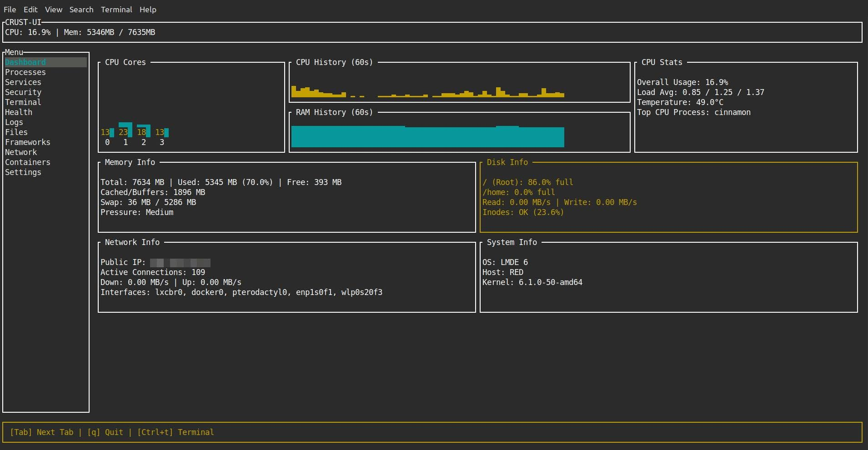
Task: Select Frameworks in sidebar
Action: (x=28, y=142)
